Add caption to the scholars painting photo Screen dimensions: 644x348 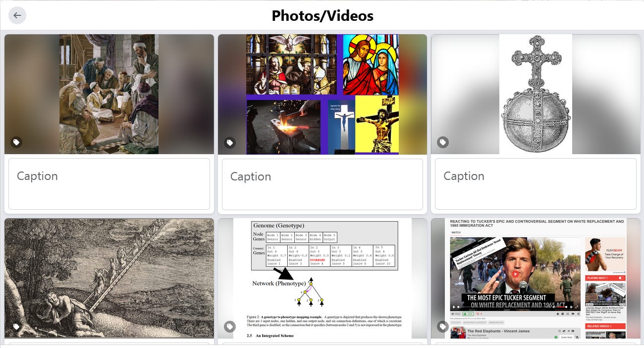(x=109, y=184)
